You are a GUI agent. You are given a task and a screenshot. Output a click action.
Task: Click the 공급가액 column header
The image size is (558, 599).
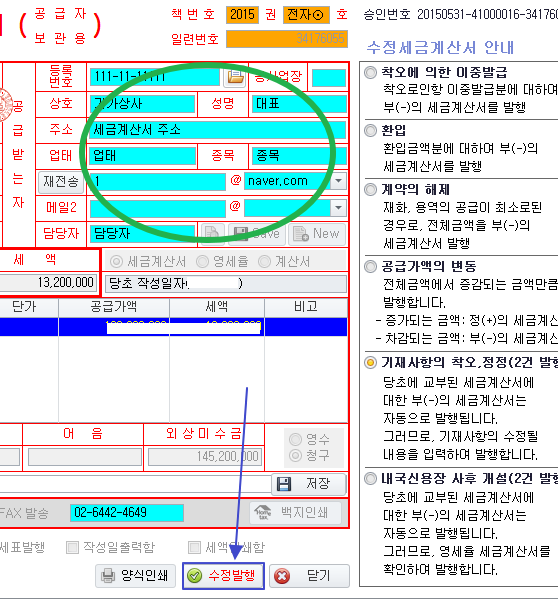[114, 307]
